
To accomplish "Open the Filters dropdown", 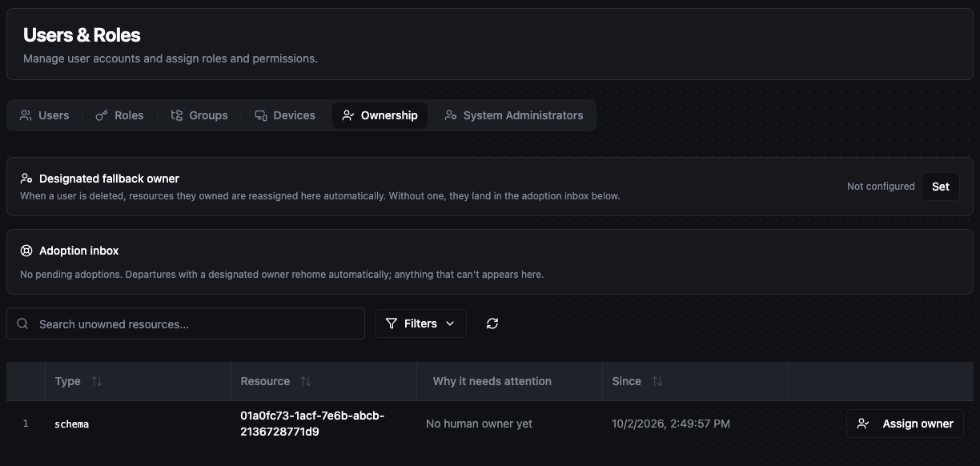I will pos(420,323).
